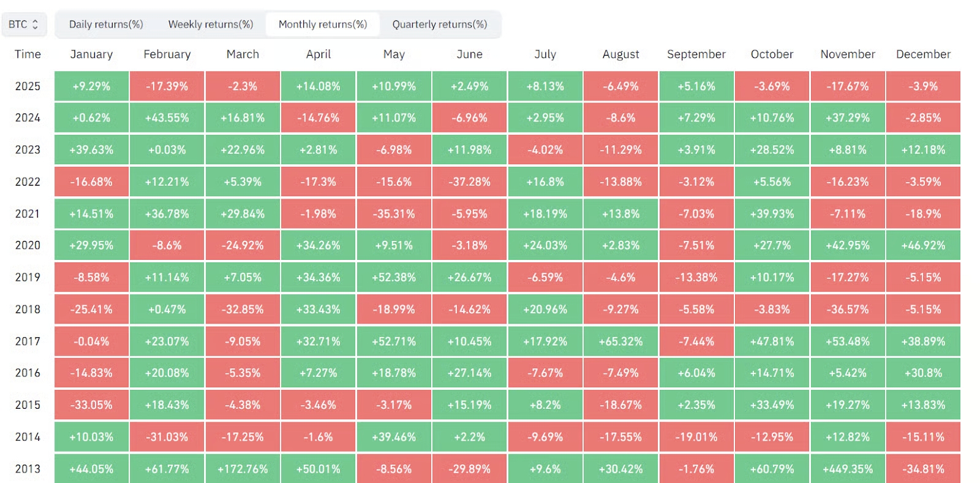Switch to Daily returns(%) tab
Image resolution: width=980 pixels, height=483 pixels.
pos(106,25)
